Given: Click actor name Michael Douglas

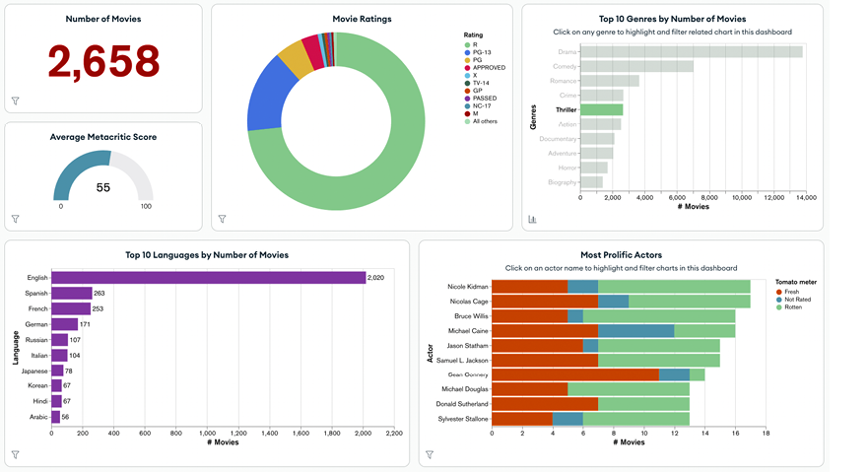Looking at the screenshot, I should 465,389.
